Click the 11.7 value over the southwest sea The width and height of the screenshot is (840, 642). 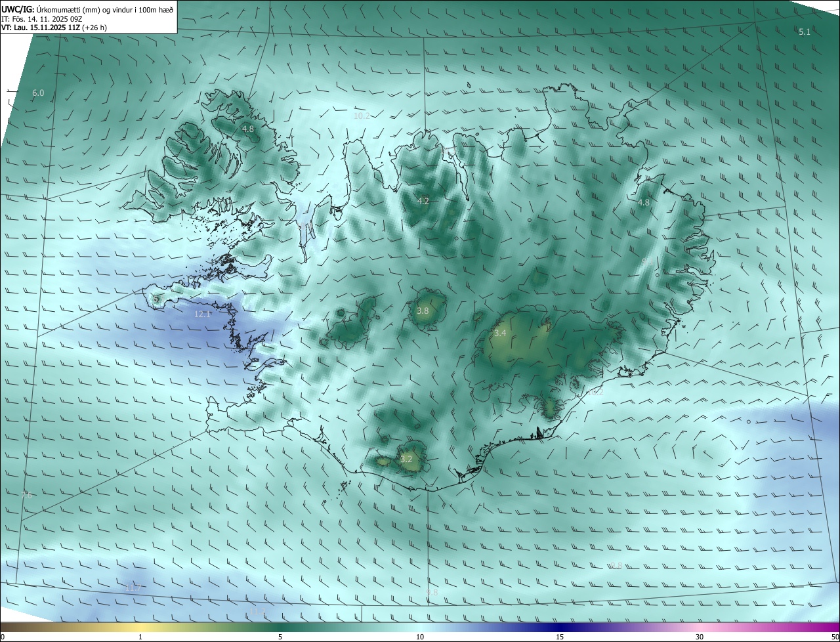(133, 588)
